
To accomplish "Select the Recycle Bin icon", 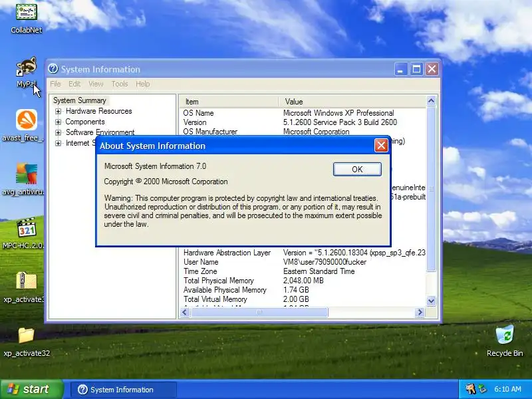I will [505, 341].
